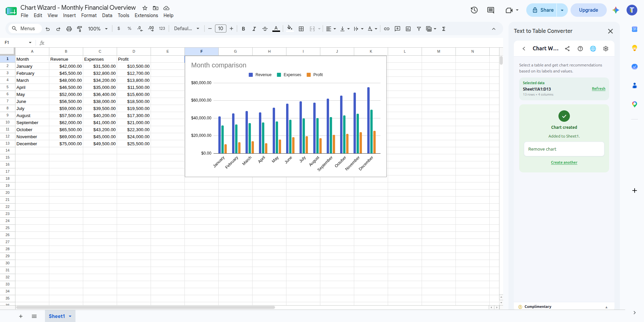The height and width of the screenshot is (322, 644).
Task: Open the Format menu
Action: 89,15
